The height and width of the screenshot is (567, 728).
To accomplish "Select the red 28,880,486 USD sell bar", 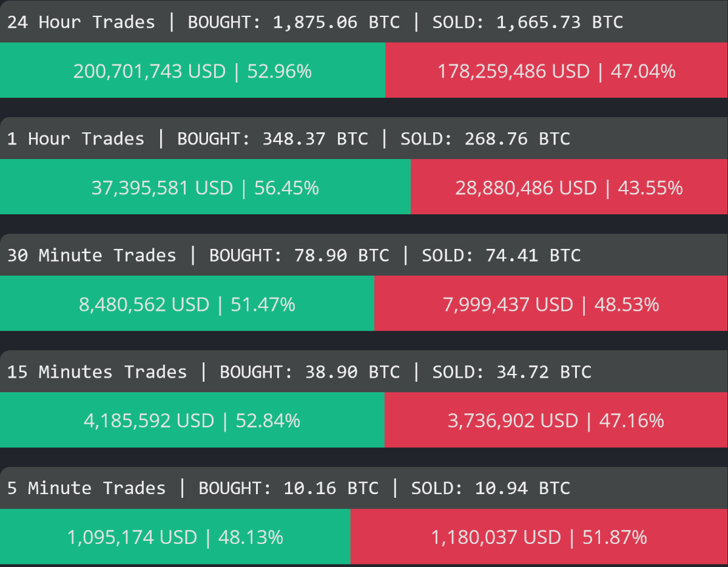I will pyautogui.click(x=569, y=188).
